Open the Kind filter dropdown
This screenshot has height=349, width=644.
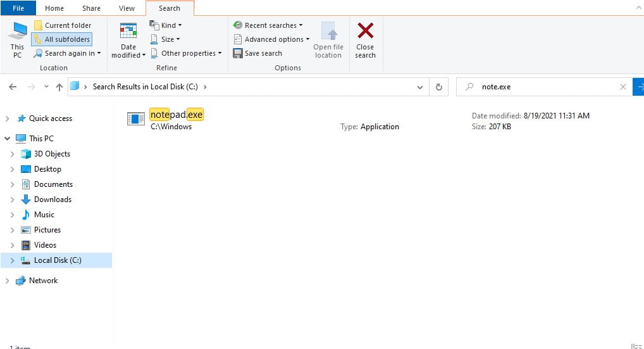pos(166,25)
